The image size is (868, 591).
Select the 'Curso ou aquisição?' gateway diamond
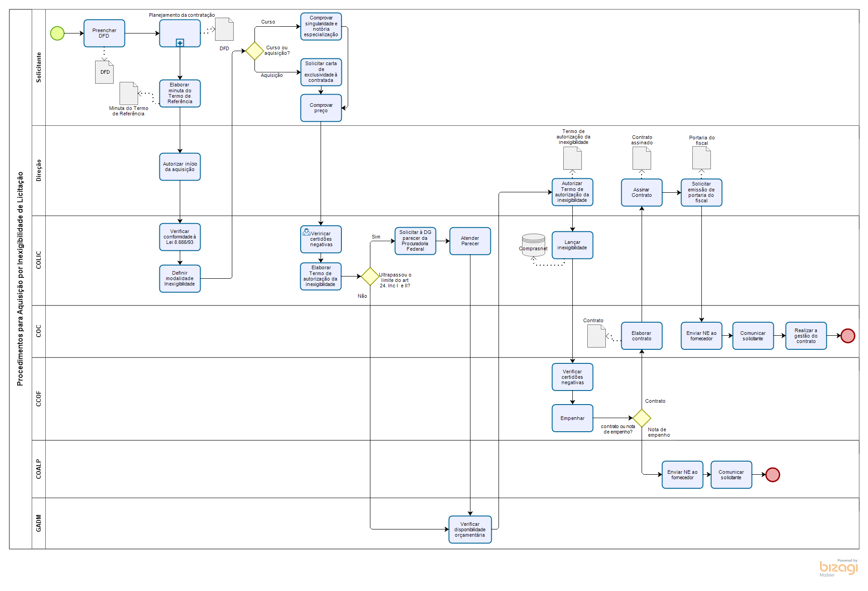click(254, 51)
